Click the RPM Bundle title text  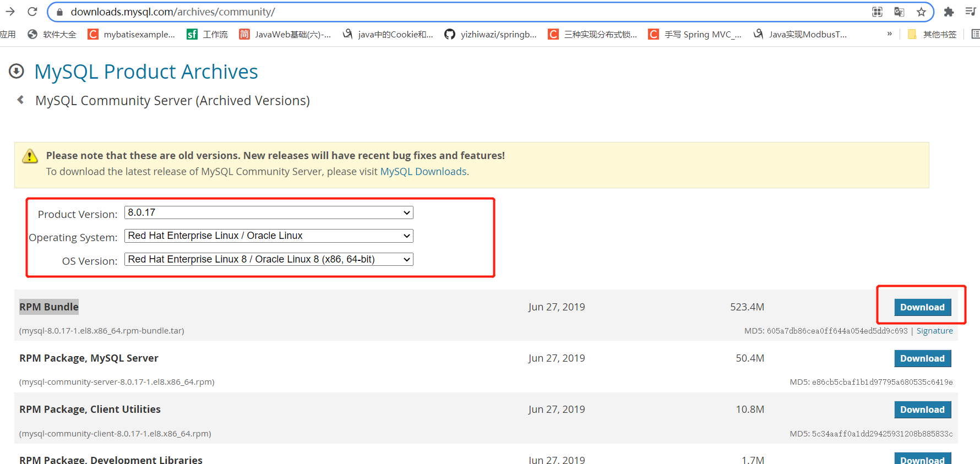[49, 307]
